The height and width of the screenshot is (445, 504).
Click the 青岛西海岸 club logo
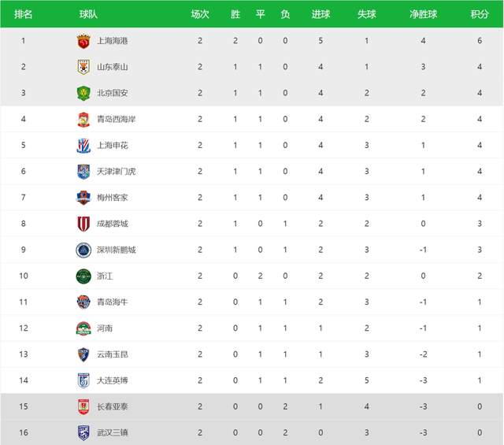tap(83, 119)
